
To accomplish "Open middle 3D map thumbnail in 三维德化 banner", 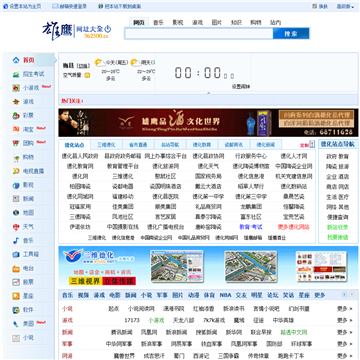I will tap(251, 267).
